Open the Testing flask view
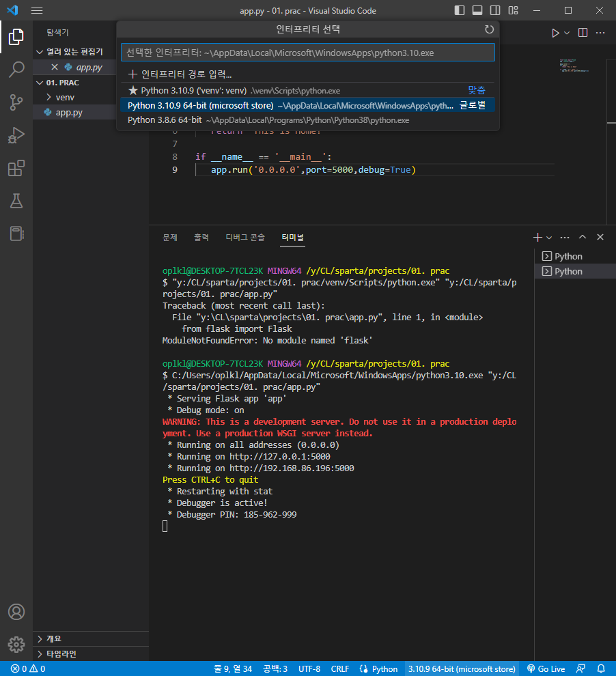Screen dimensions: 616x676 (16, 201)
